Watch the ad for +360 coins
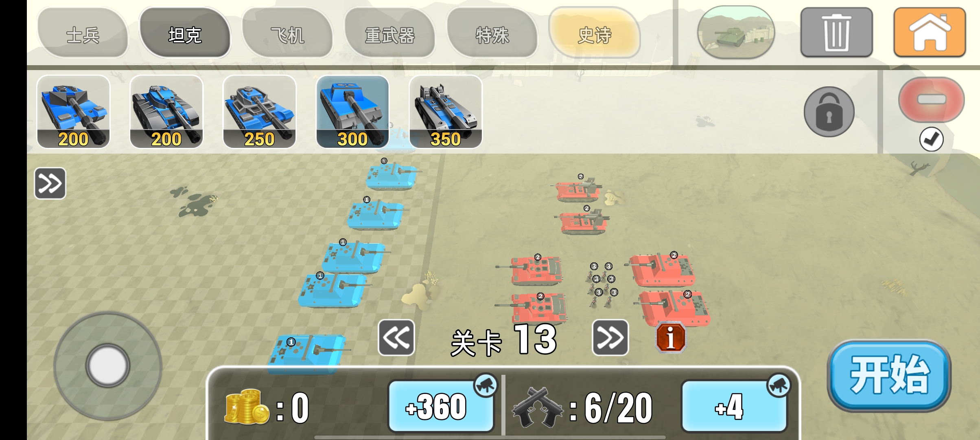The width and height of the screenshot is (980, 440). [x=441, y=406]
